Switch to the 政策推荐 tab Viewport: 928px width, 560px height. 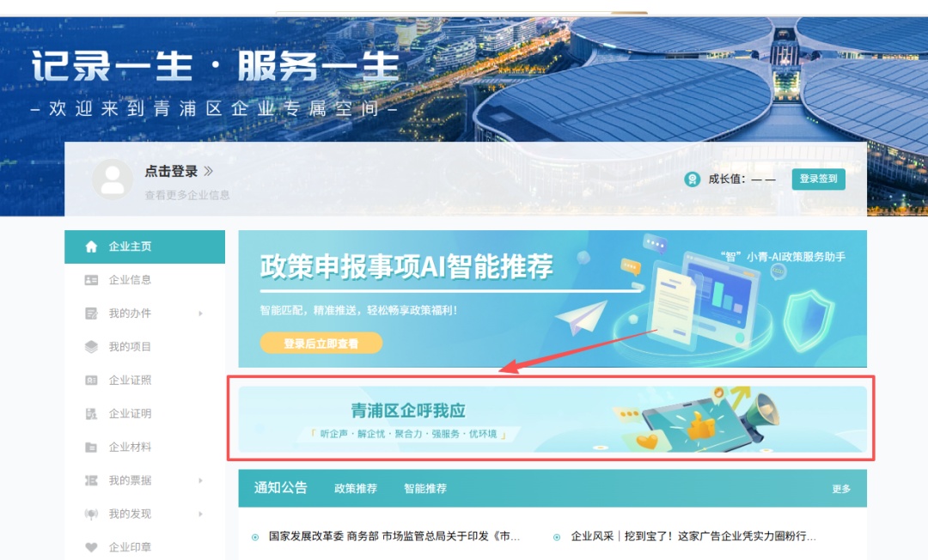[x=356, y=489]
